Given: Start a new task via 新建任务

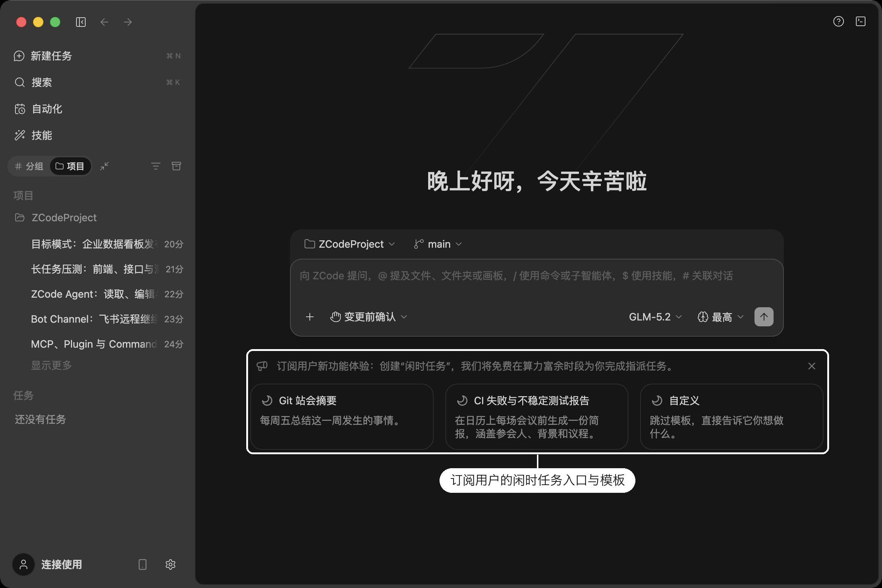Looking at the screenshot, I should 97,56.
